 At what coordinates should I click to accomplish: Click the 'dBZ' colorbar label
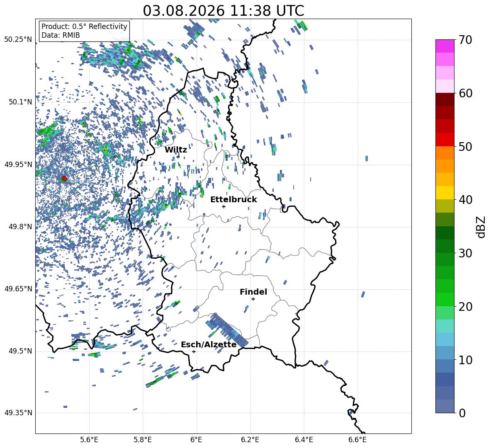coord(481,227)
